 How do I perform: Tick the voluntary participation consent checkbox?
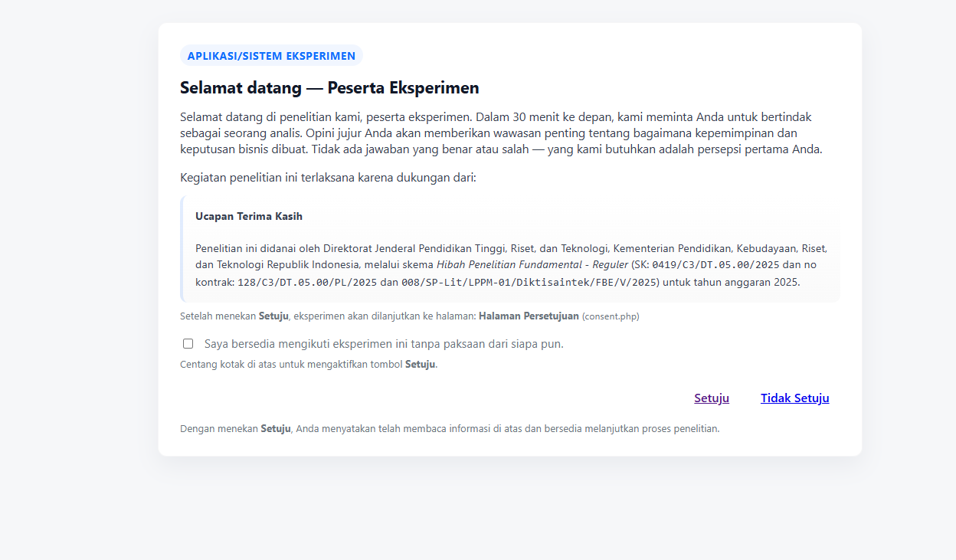point(188,344)
